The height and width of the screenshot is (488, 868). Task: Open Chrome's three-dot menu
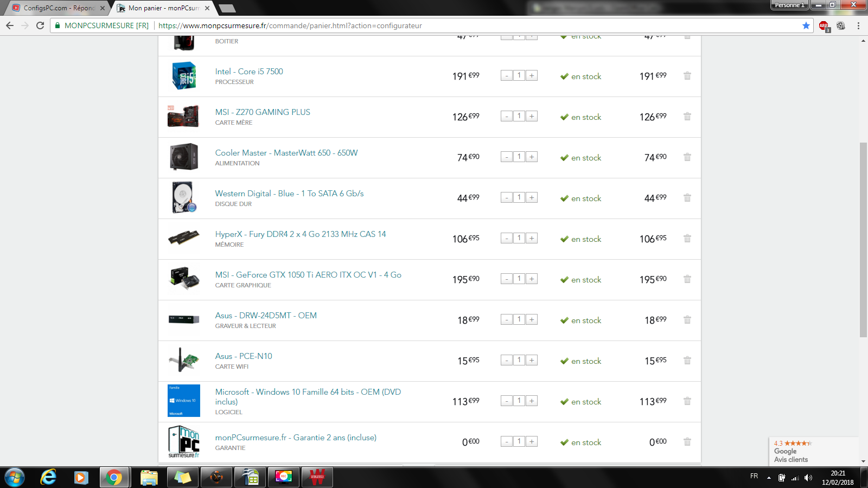click(858, 25)
